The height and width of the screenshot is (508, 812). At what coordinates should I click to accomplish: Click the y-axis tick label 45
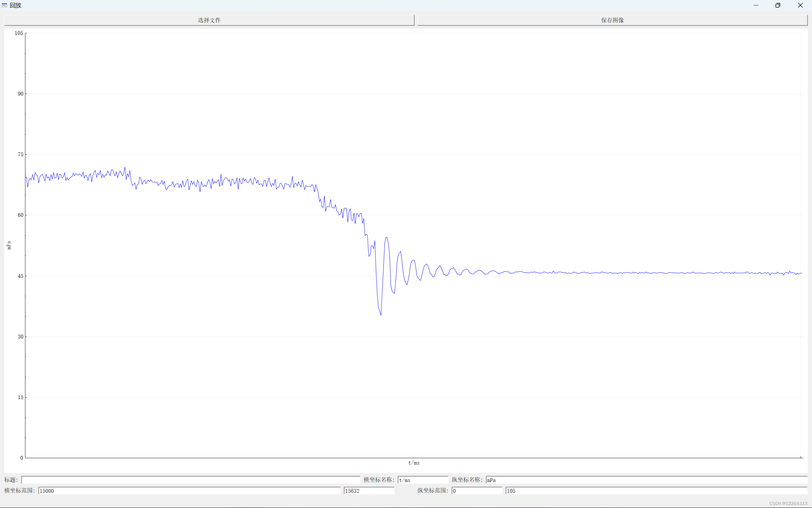(21, 276)
